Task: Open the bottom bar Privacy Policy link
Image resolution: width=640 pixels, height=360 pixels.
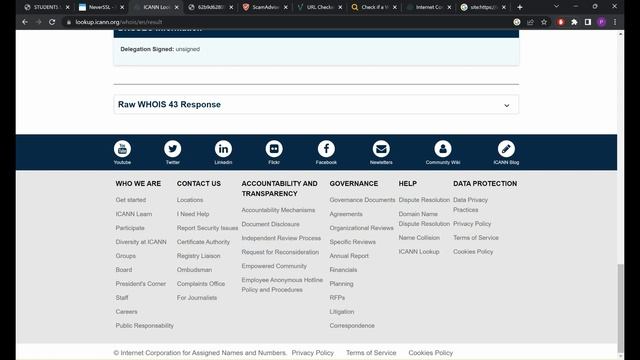Action: click(313, 353)
